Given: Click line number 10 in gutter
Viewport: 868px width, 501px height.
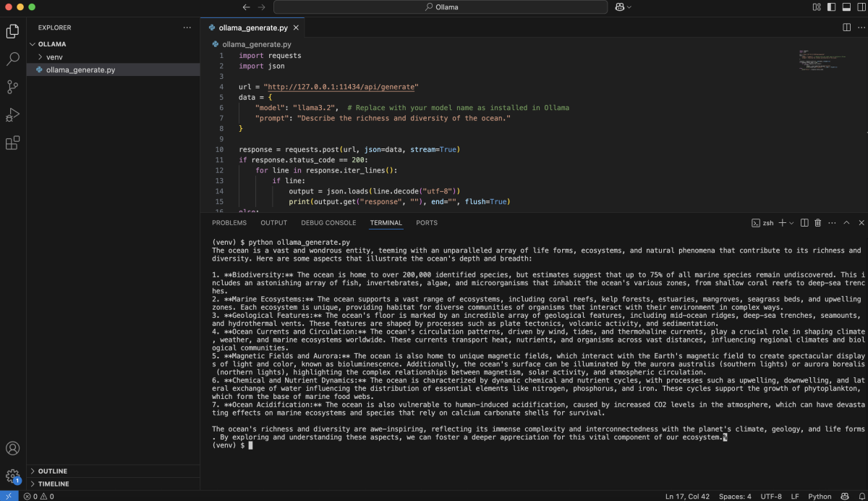Looking at the screenshot, I should [x=220, y=149].
